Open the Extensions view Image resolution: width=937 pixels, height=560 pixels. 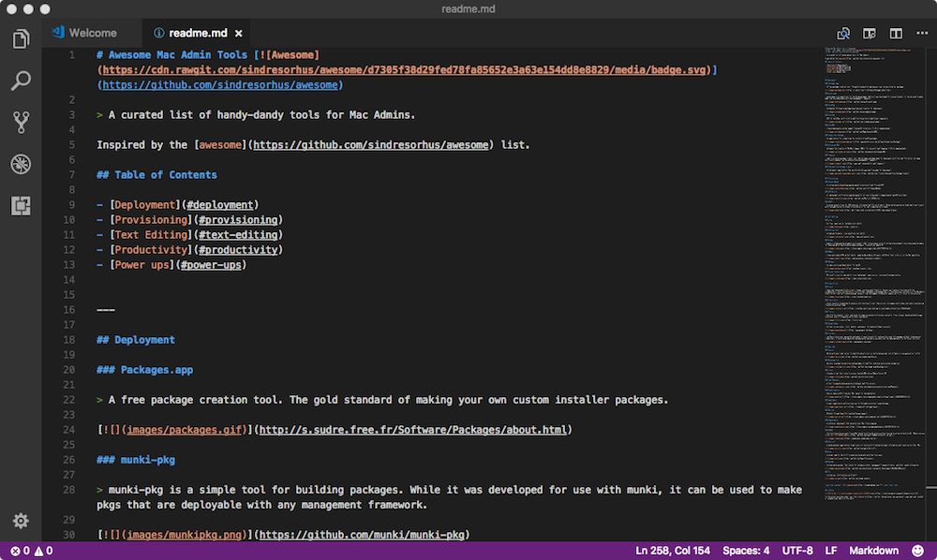point(21,205)
